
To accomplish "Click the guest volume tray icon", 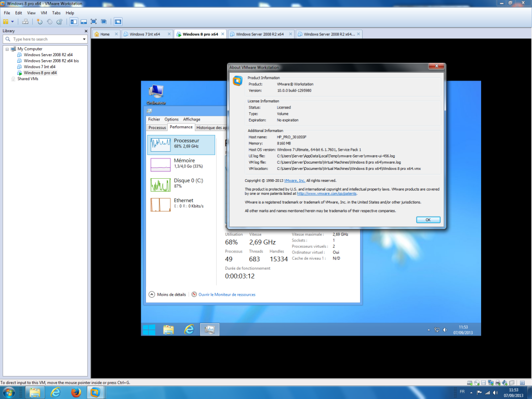I will 445,330.
